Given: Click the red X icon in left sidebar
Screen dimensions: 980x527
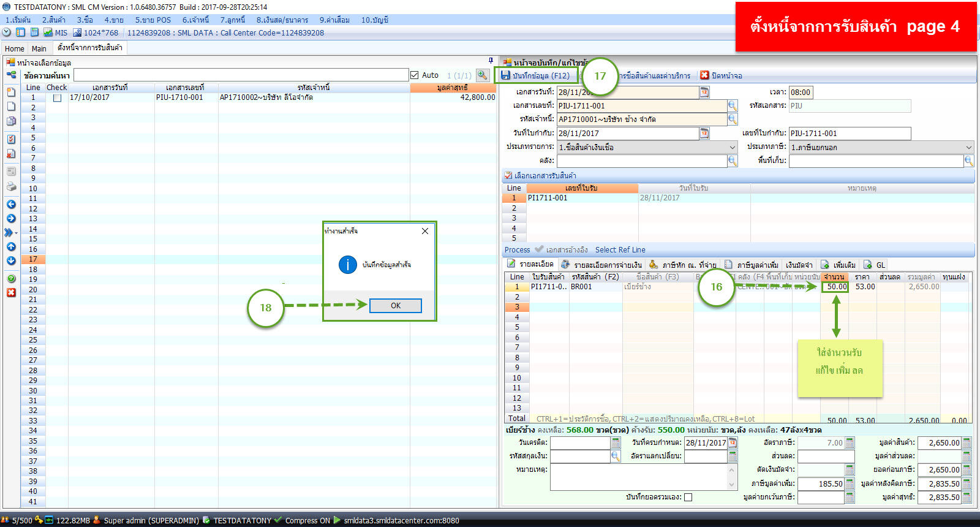Looking at the screenshot, I should (x=11, y=292).
